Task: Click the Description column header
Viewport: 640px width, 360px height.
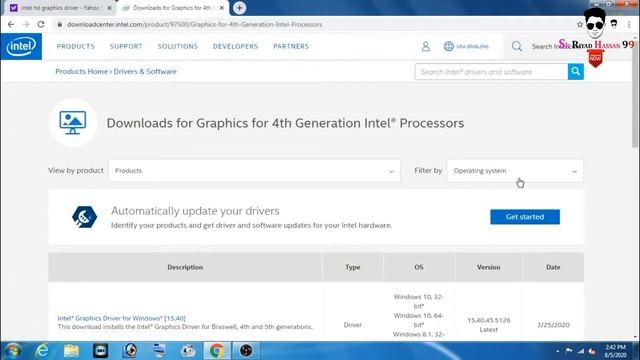Action: pos(185,267)
